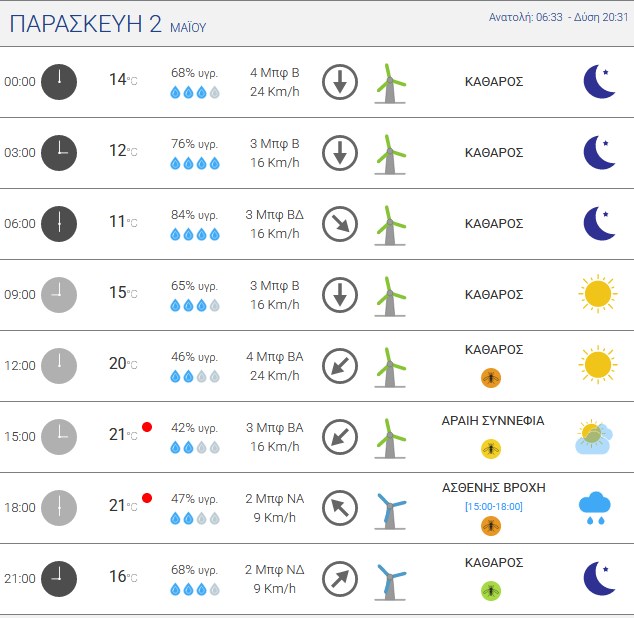Click the partly cloudy sun icon at 15:00
Image resolution: width=634 pixels, height=618 pixels.
[x=594, y=437]
